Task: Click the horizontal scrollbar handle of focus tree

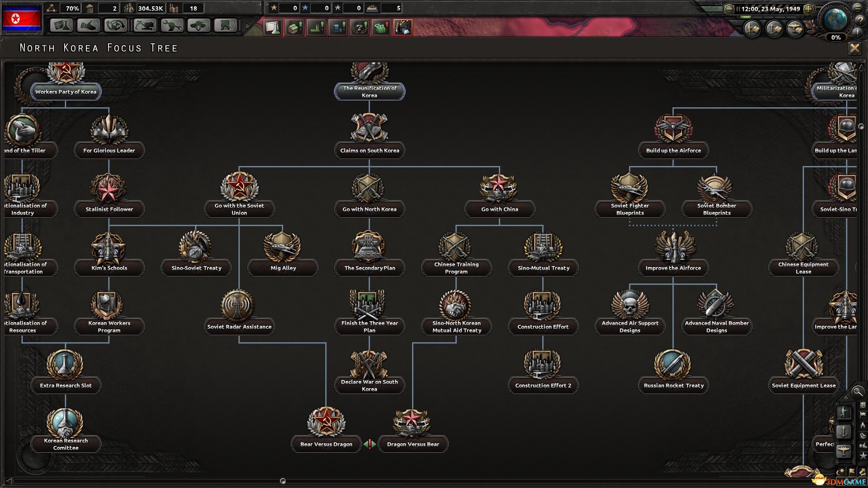Action: point(283,481)
